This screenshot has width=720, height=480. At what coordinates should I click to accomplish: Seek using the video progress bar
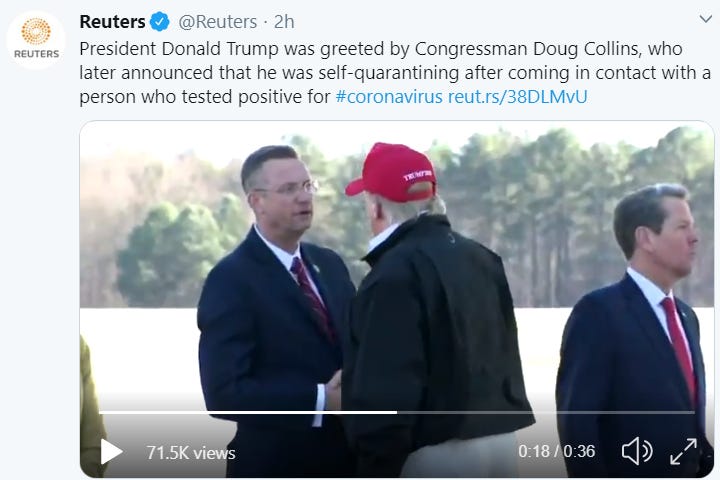[x=397, y=412]
